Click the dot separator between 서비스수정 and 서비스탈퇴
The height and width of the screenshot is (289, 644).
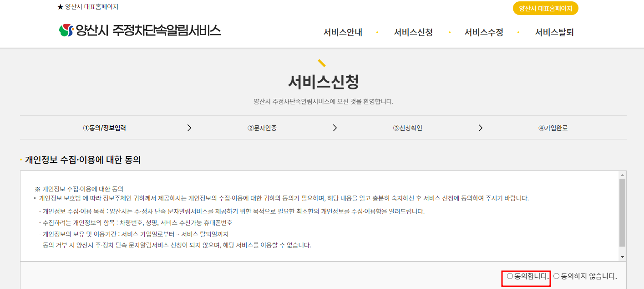519,32
